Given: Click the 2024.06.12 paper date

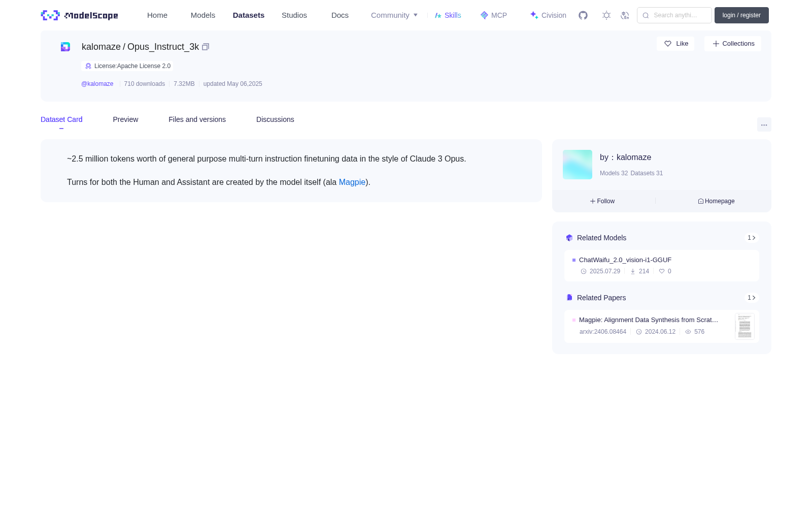Looking at the screenshot, I should click(x=660, y=332).
